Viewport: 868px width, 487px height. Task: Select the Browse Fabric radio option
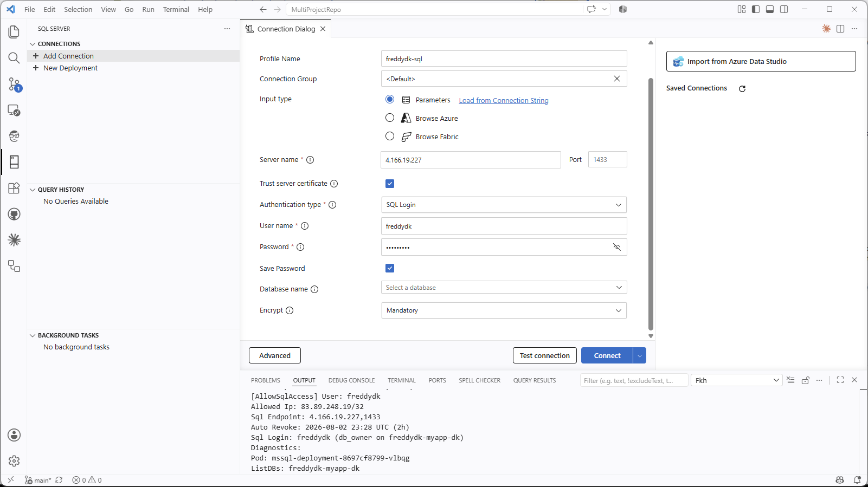[x=390, y=136]
